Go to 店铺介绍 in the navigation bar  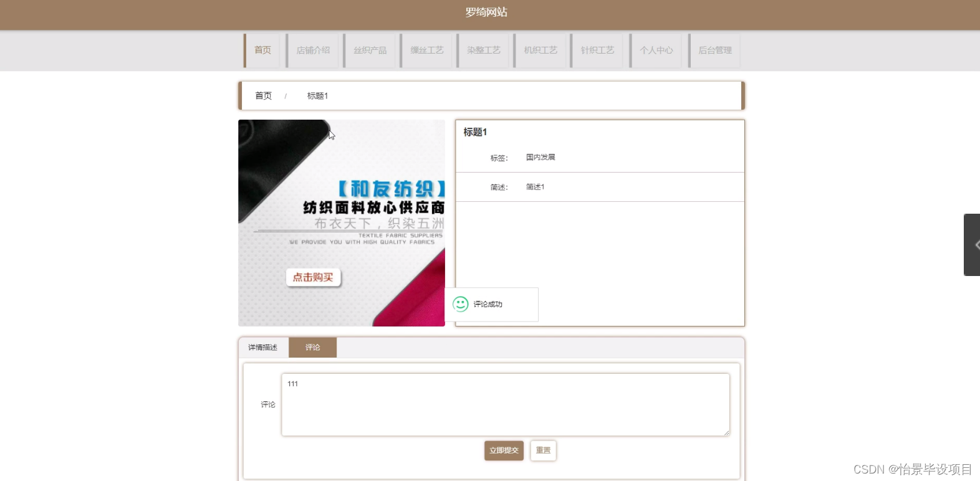pyautogui.click(x=313, y=50)
